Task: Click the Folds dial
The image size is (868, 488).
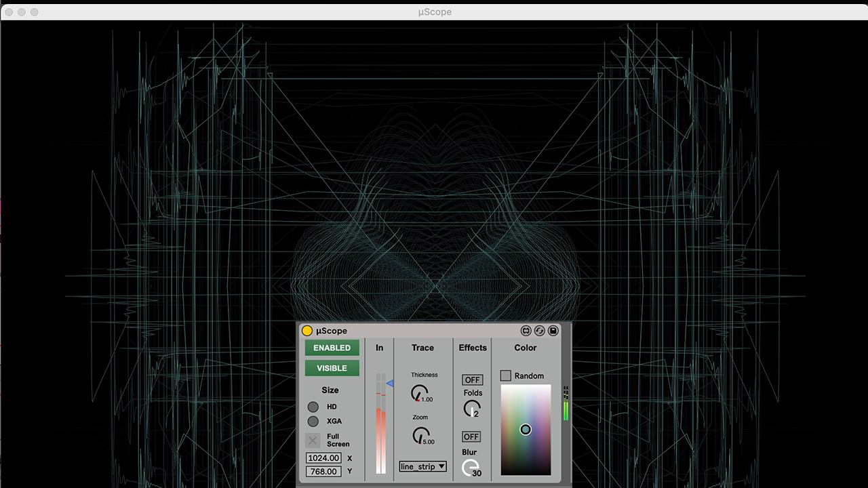Action: 472,408
